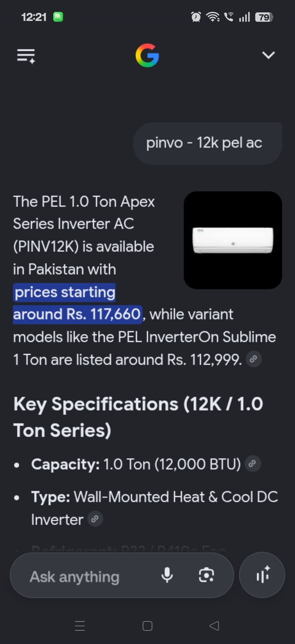The height and width of the screenshot is (644, 295).
Task: Tap the 'pinvo - 12k pel ac' query bubble
Action: [x=208, y=143]
